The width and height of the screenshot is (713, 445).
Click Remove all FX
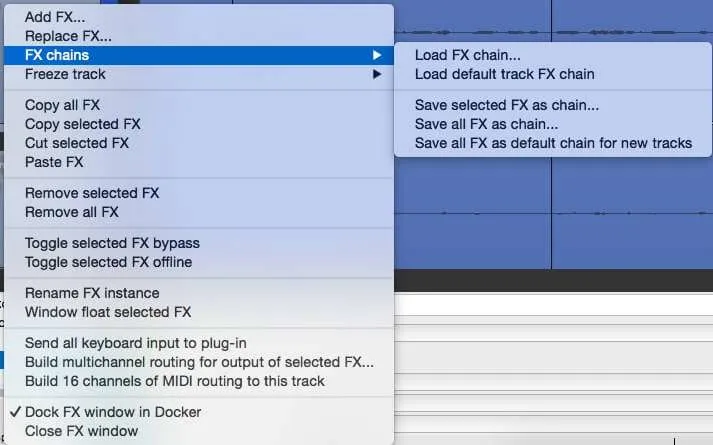point(199,213)
